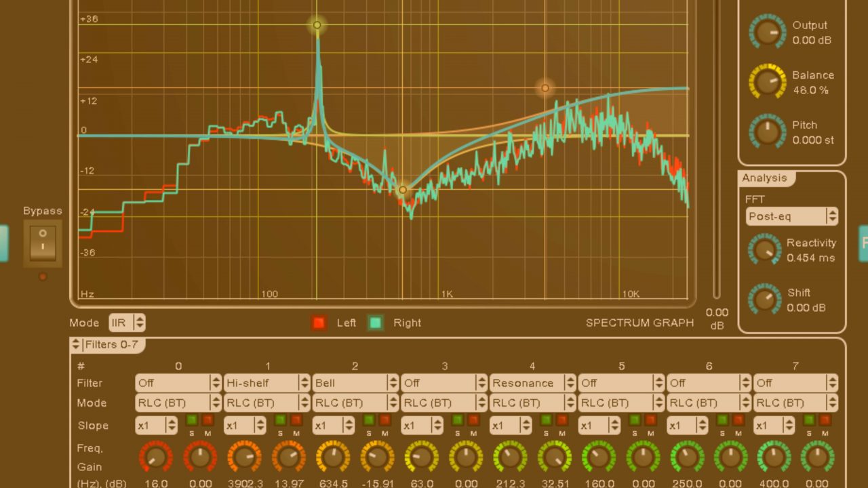The height and width of the screenshot is (488, 868).
Task: Click the Analysis tab header
Action: (764, 178)
